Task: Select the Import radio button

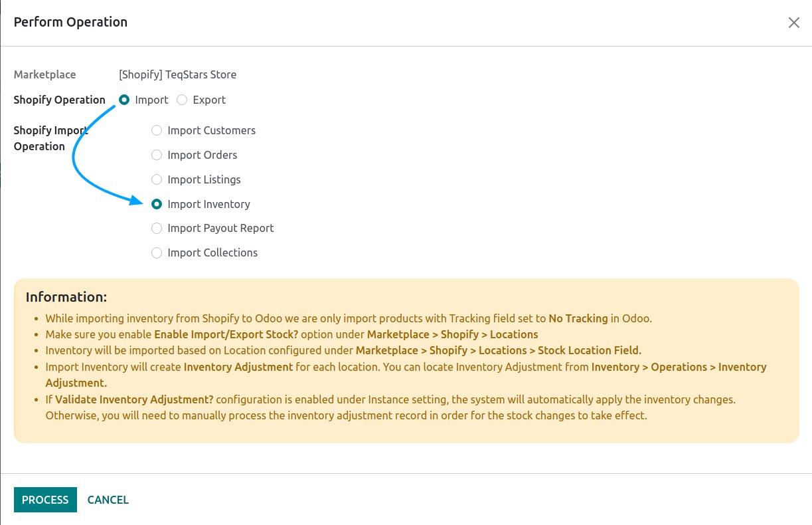Action: pos(124,100)
